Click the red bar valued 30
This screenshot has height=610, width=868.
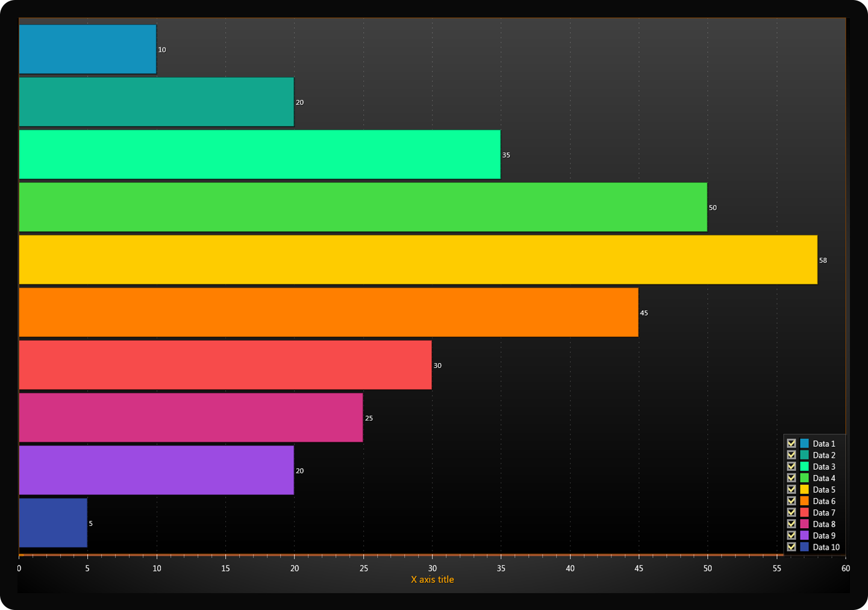[x=225, y=365]
